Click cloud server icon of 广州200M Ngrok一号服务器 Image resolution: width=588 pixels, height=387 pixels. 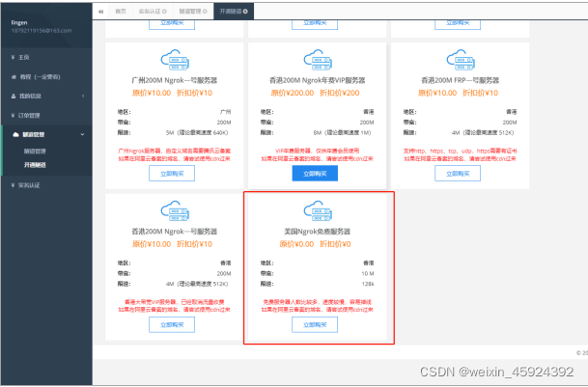click(175, 60)
